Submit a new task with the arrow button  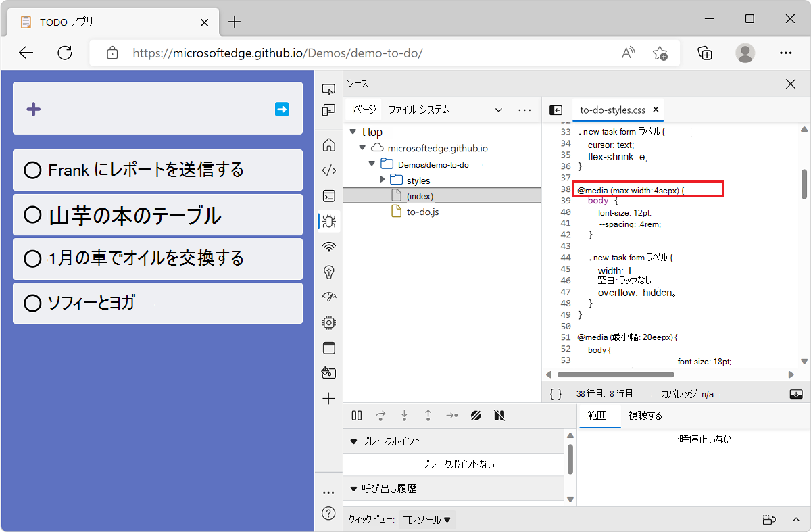[282, 110]
